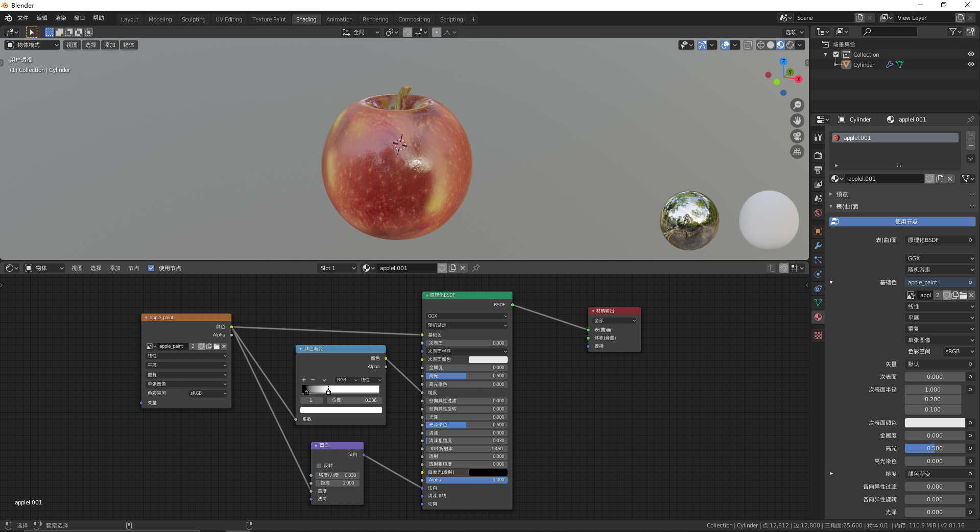Switch to the UV Editing workspace tab
980x532 pixels.
click(229, 19)
